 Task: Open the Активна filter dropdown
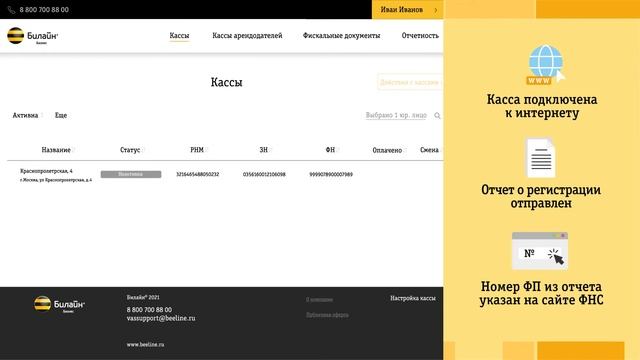tap(25, 116)
